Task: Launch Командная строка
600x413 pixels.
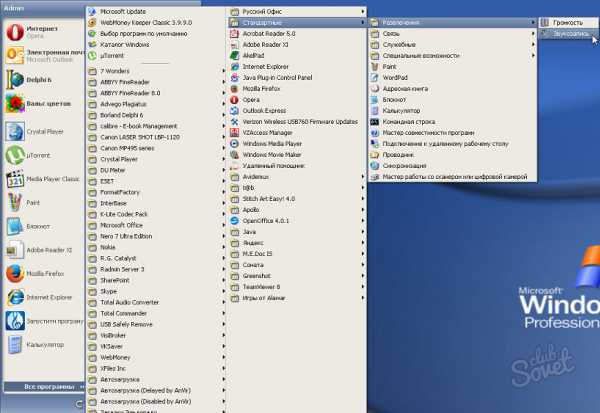Action: [452, 122]
